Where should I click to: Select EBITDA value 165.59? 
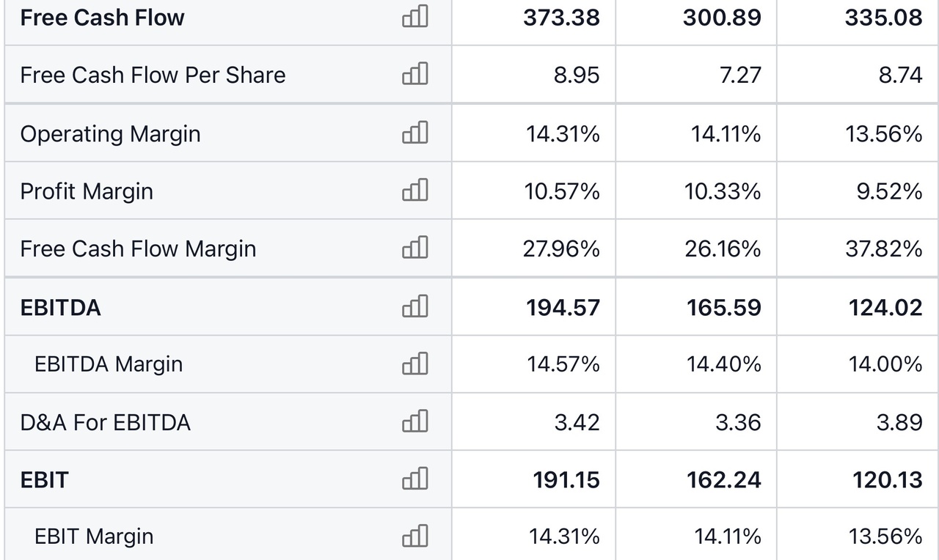pyautogui.click(x=723, y=308)
